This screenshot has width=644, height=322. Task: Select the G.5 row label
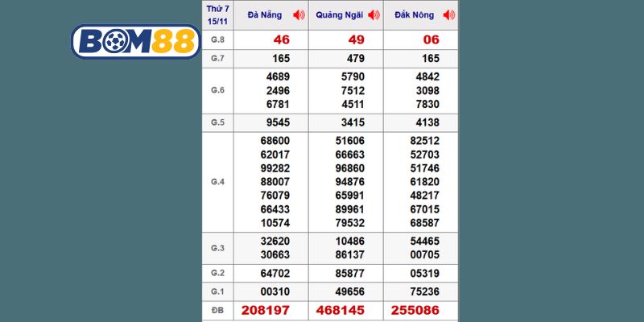[217, 122]
